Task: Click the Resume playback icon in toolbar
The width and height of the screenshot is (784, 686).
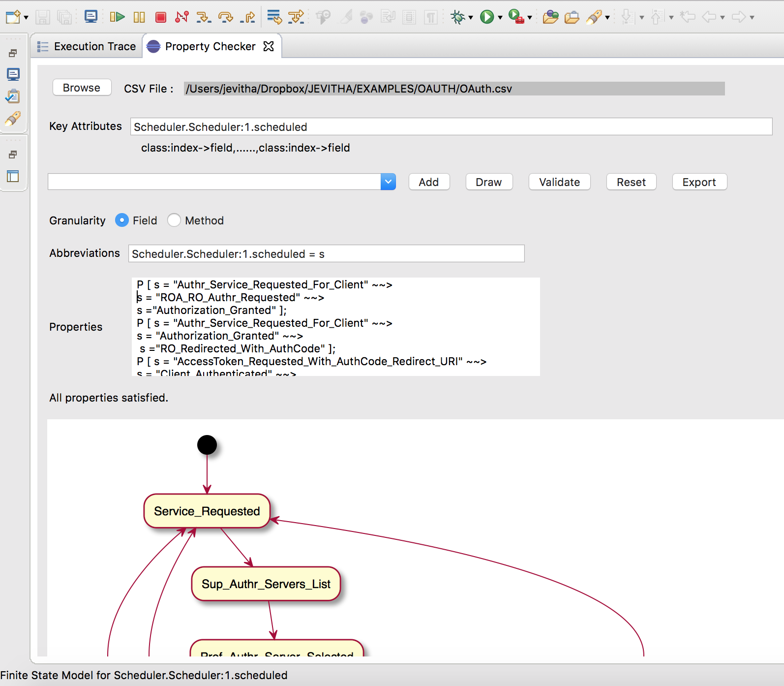Action: pos(117,17)
